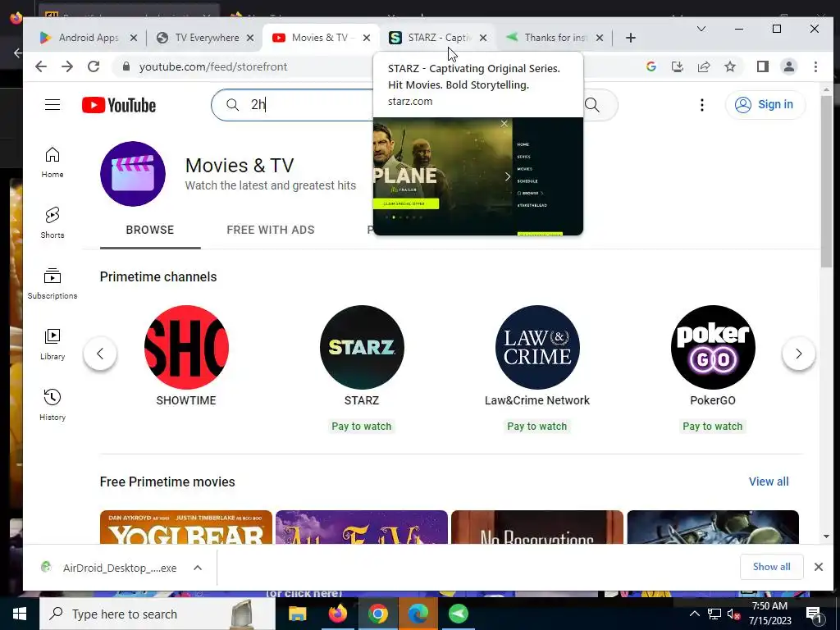Select the BROWSE tab
840x630 pixels.
pyautogui.click(x=150, y=230)
